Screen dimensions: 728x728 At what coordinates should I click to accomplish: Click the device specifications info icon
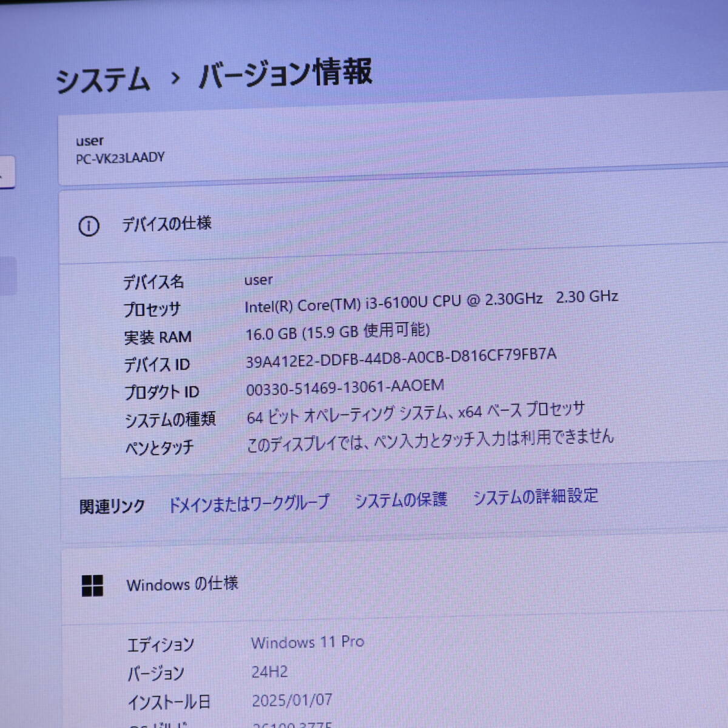coord(89,226)
